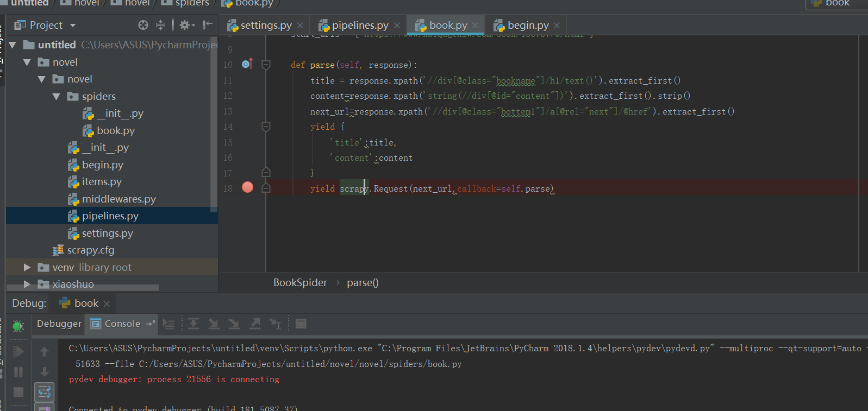Click the step out icon
This screenshot has width=868, height=411.
pos(254,324)
